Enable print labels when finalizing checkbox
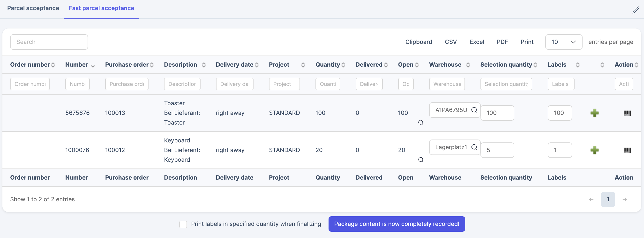This screenshot has width=644, height=238. pos(183,224)
